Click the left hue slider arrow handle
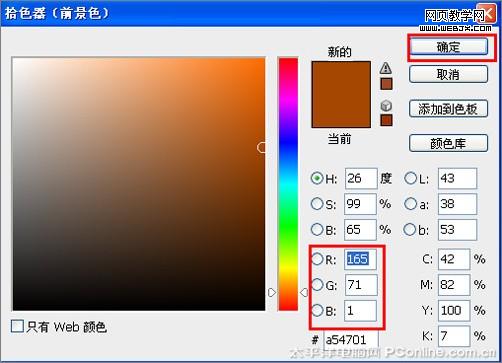 coord(272,292)
